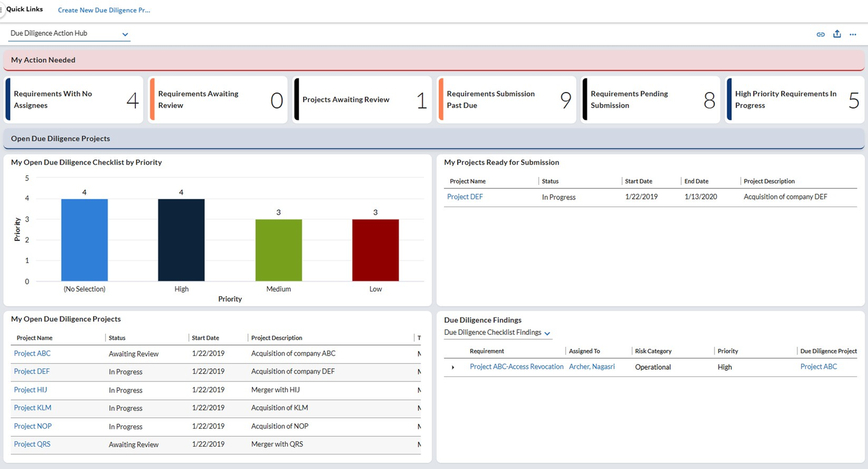Click the Open Due Diligence Projects section header

pyautogui.click(x=434, y=139)
